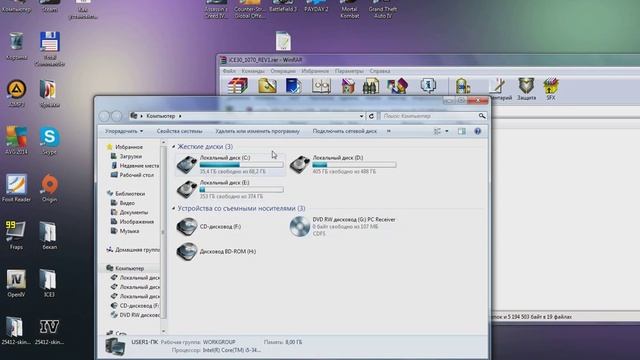
Task: Click the Add files icon in WinRAR toolbar
Action: click(238, 86)
